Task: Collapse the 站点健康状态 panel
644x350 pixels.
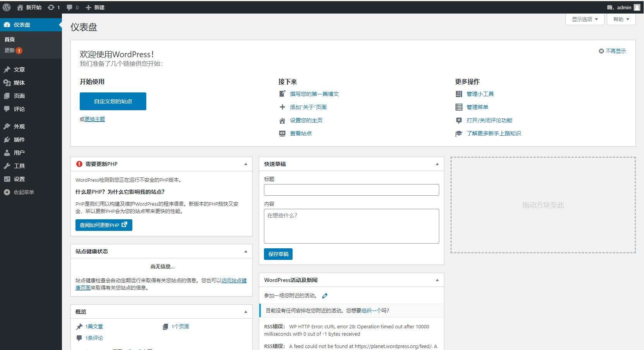Action: pyautogui.click(x=246, y=251)
